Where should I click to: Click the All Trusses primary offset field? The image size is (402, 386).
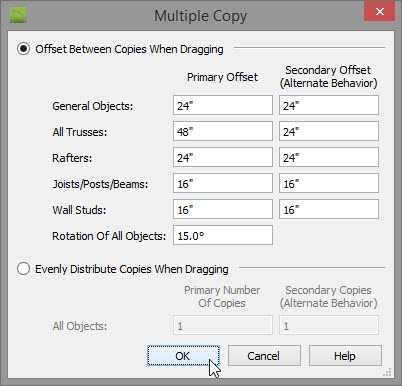point(223,131)
